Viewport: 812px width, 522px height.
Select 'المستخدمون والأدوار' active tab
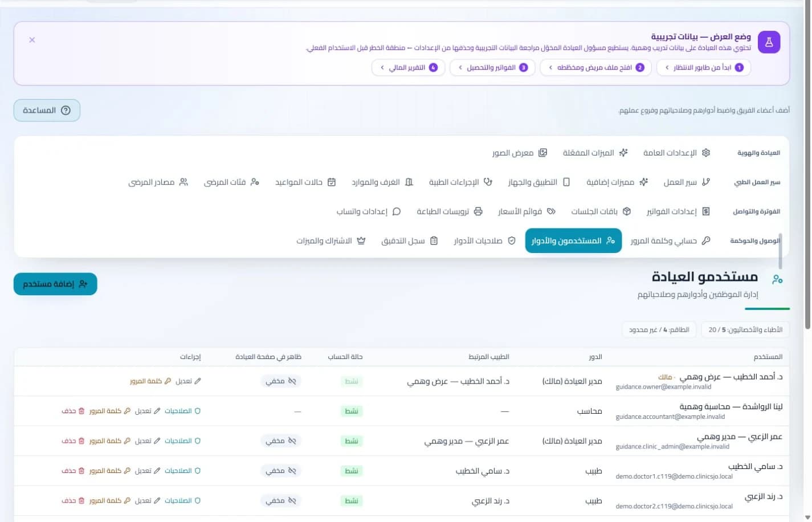573,240
